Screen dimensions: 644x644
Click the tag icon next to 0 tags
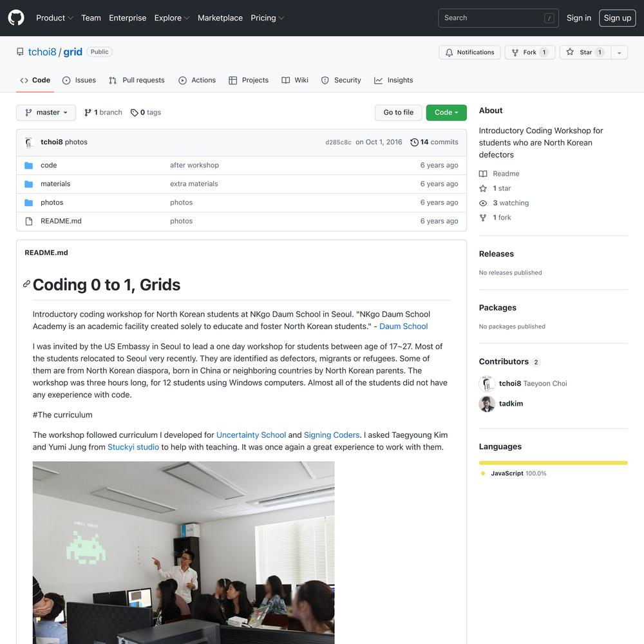[x=135, y=113]
